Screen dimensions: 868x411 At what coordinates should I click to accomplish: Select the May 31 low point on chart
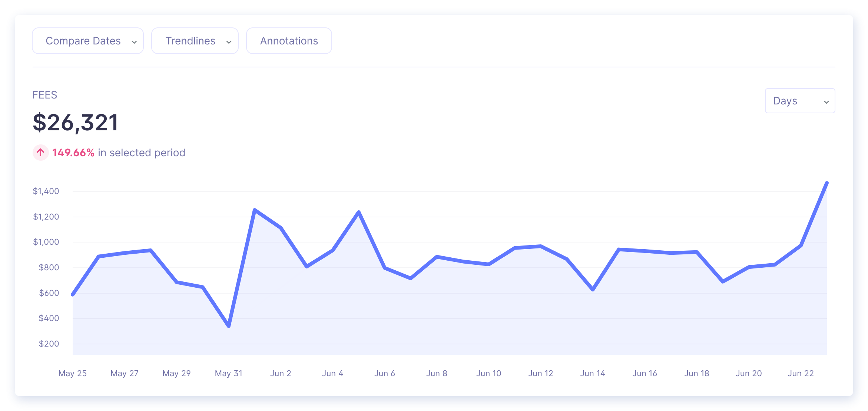229,326
